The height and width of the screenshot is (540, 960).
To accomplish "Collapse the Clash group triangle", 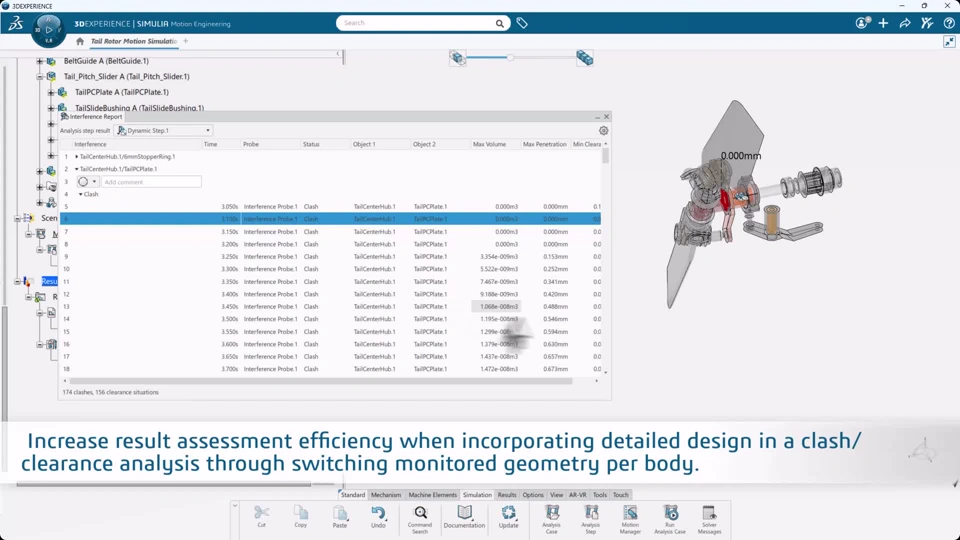I will 80,194.
